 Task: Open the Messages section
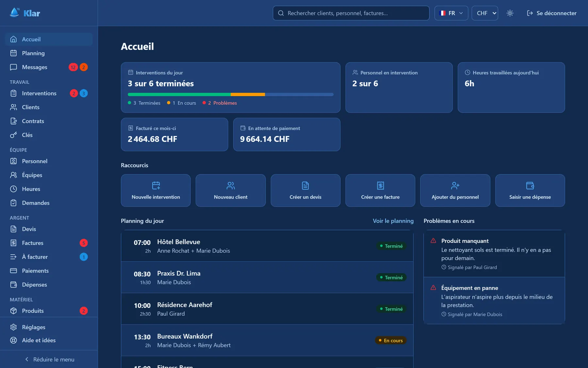49,67
